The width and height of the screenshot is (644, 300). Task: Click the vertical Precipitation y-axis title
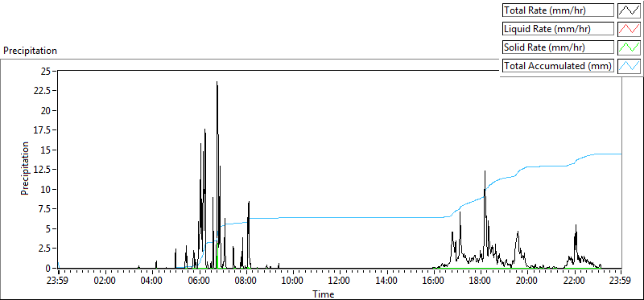click(x=25, y=168)
